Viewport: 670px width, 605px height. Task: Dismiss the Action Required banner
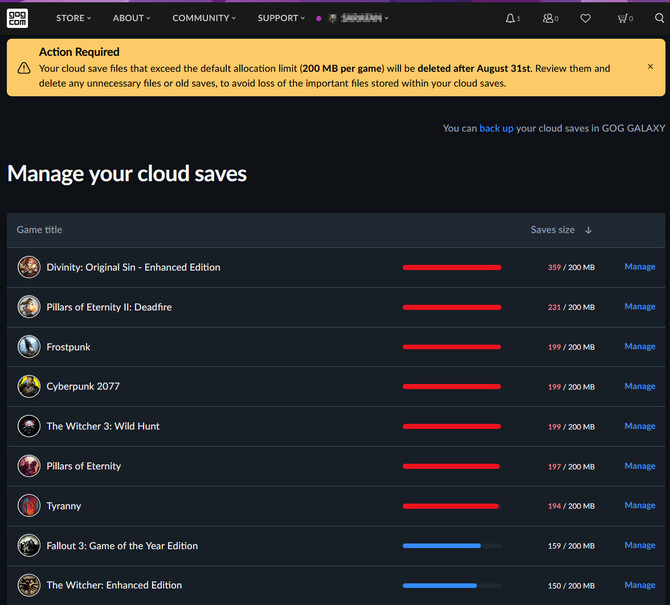click(650, 67)
